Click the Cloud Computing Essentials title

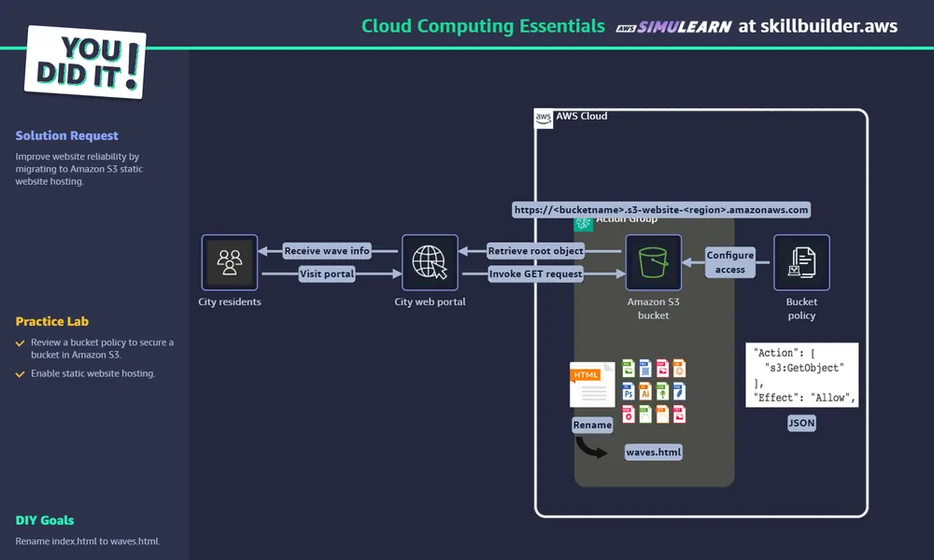(483, 26)
